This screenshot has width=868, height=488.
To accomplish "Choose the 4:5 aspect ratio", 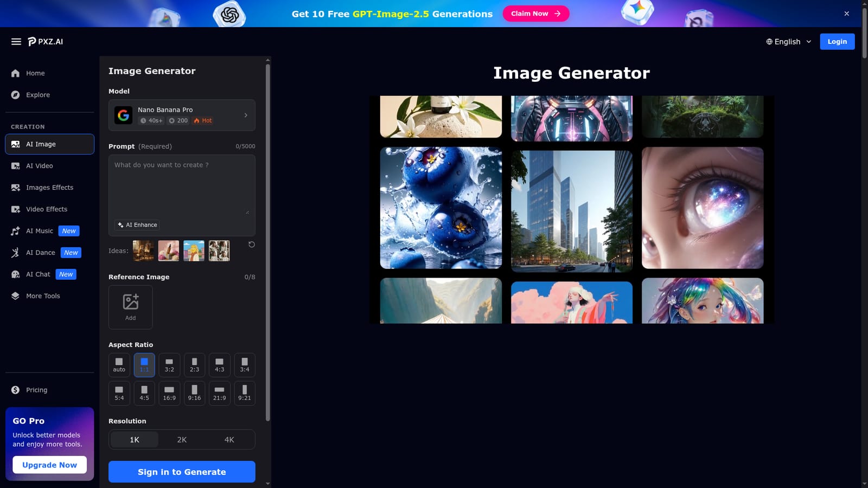I will 144,393.
